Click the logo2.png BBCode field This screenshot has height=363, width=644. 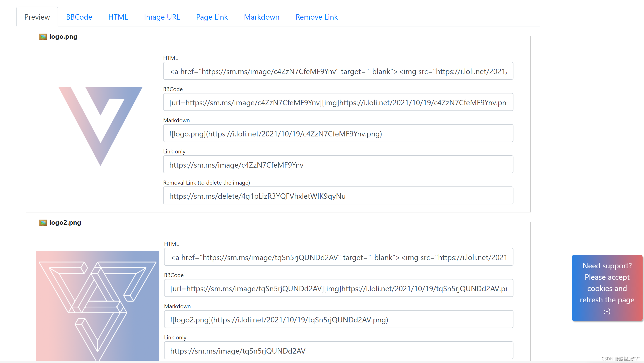(x=339, y=288)
